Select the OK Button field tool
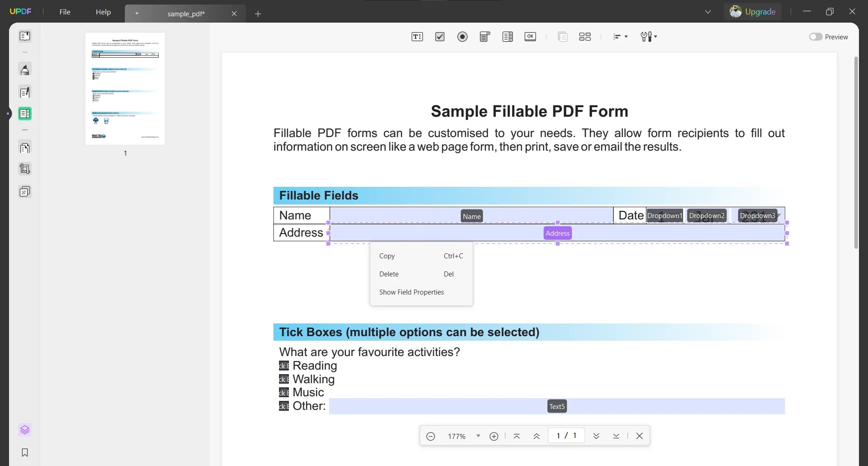The image size is (868, 466). coord(530,37)
